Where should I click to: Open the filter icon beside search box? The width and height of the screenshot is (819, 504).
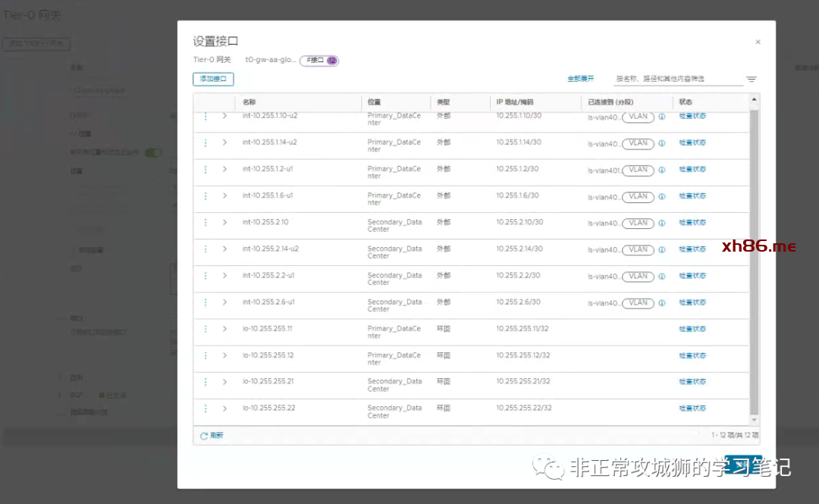(751, 80)
